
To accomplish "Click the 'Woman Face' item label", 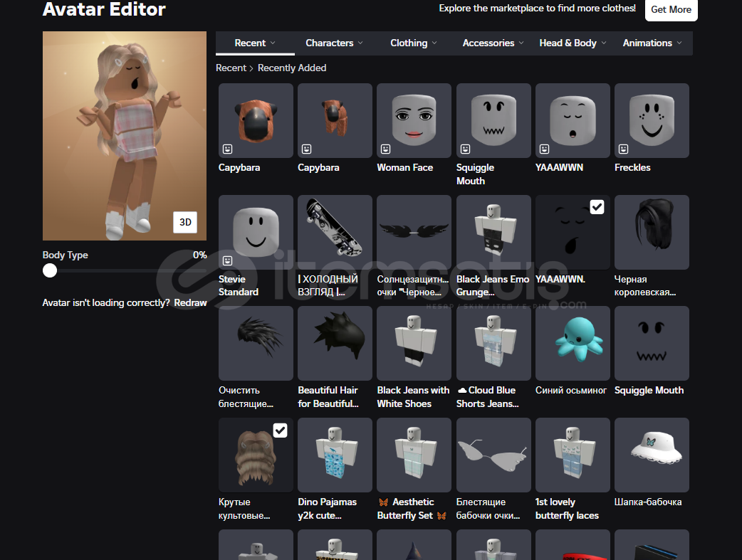I will click(405, 167).
